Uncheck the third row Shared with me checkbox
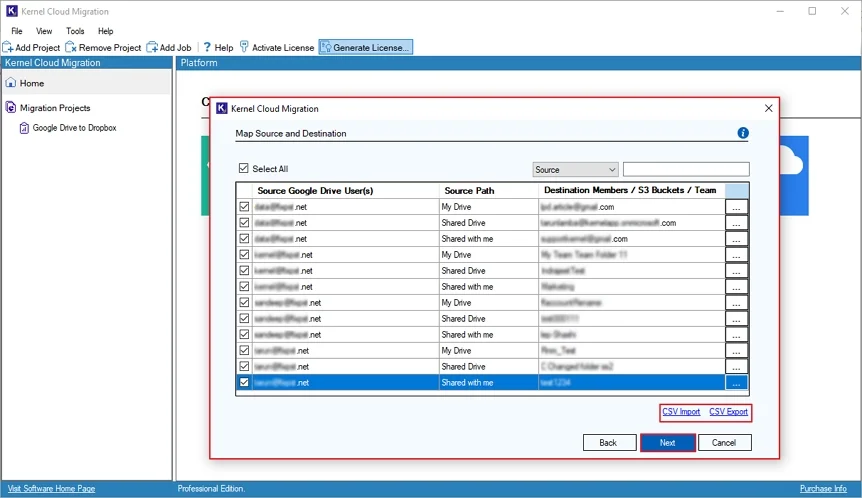 244,239
